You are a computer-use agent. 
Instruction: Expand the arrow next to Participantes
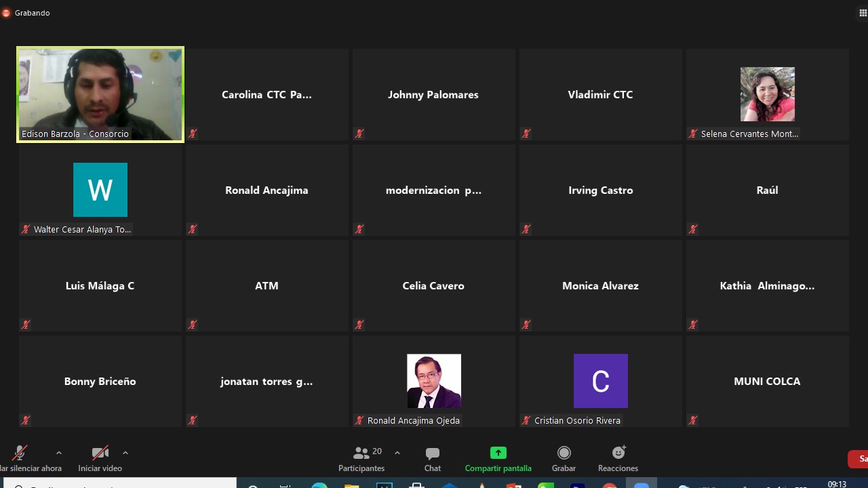(397, 453)
